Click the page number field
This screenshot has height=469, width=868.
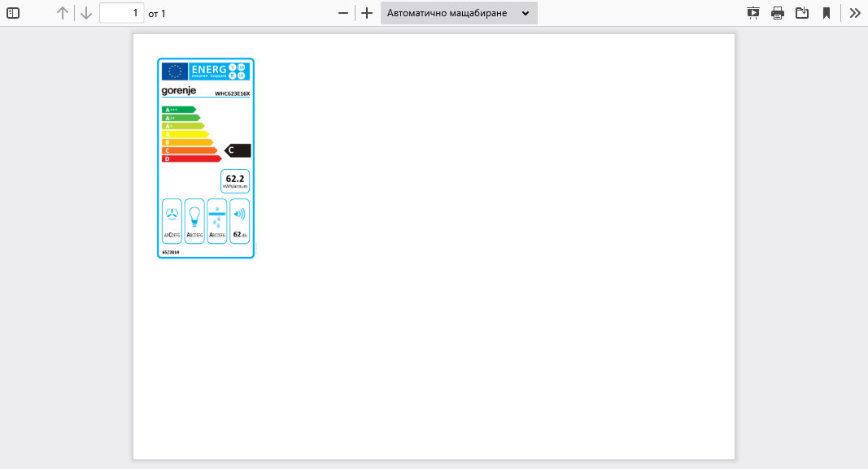121,13
